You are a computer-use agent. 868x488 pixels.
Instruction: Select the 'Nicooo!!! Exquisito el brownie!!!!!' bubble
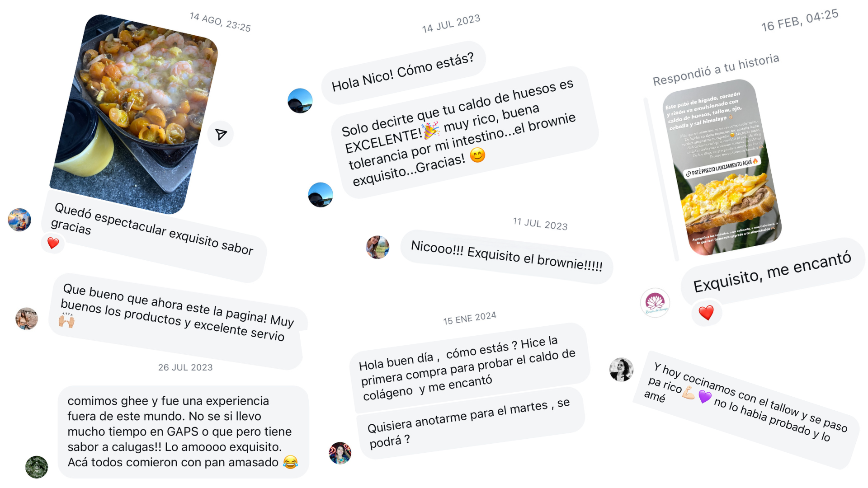pos(507,257)
